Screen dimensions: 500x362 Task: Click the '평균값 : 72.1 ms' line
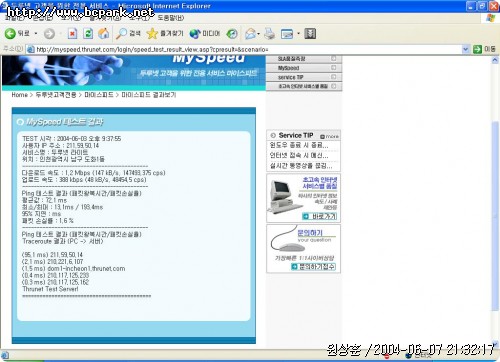click(x=44, y=200)
